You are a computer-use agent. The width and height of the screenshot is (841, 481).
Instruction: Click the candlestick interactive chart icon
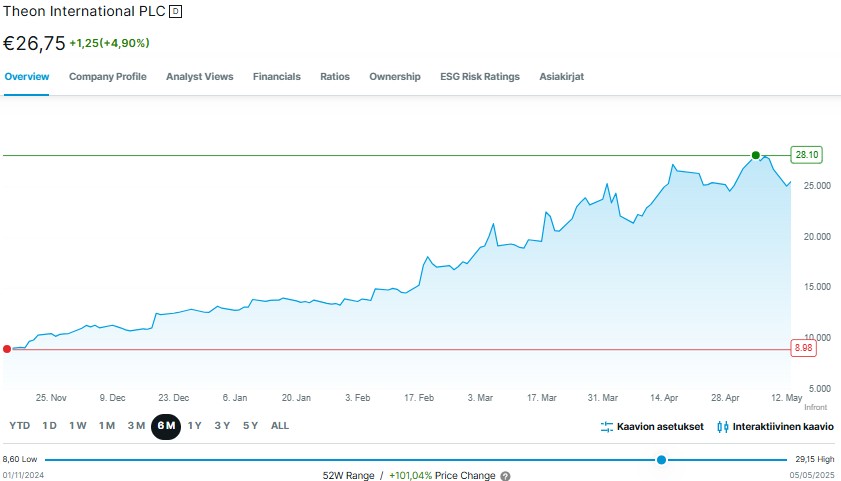722,427
